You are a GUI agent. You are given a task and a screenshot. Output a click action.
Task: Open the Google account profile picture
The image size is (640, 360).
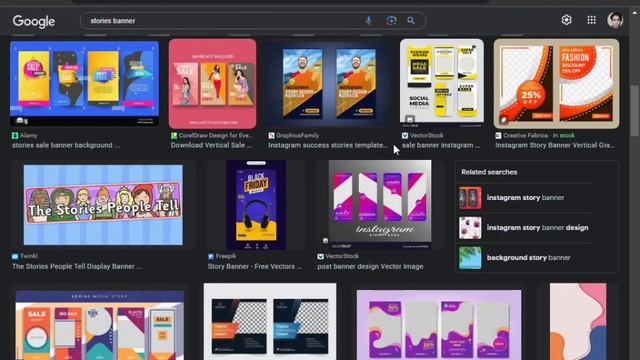615,20
